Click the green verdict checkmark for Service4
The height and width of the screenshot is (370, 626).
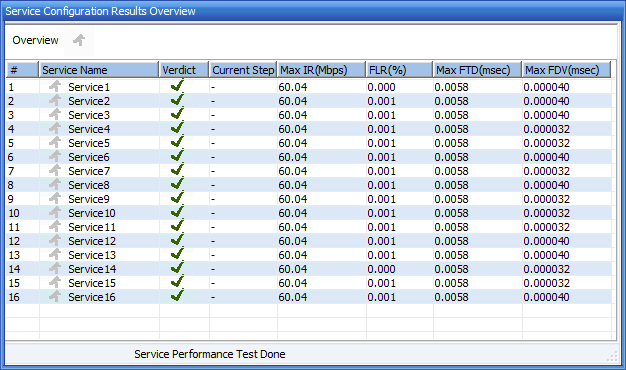[177, 127]
